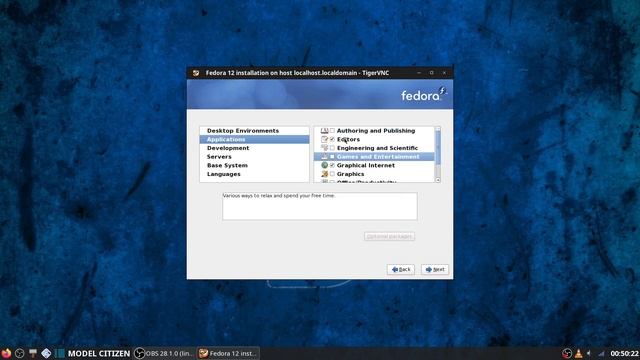Click the Games and Entertainment group icon

click(324, 156)
